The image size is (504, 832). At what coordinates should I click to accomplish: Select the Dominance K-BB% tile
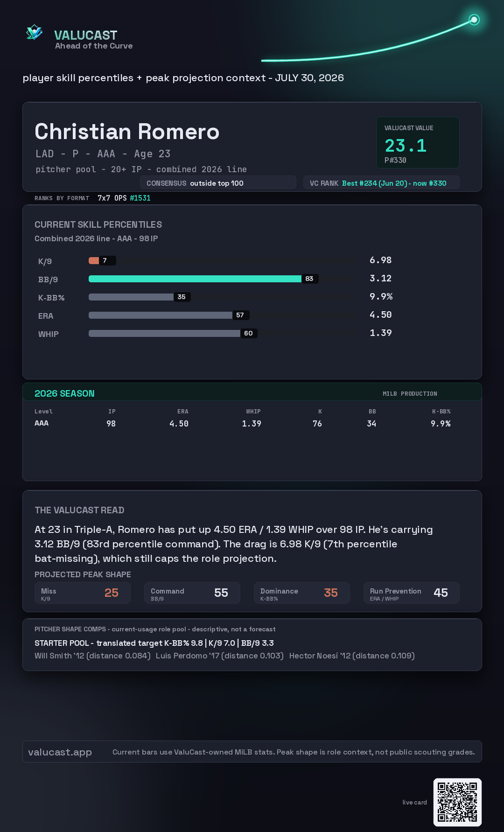point(302,593)
